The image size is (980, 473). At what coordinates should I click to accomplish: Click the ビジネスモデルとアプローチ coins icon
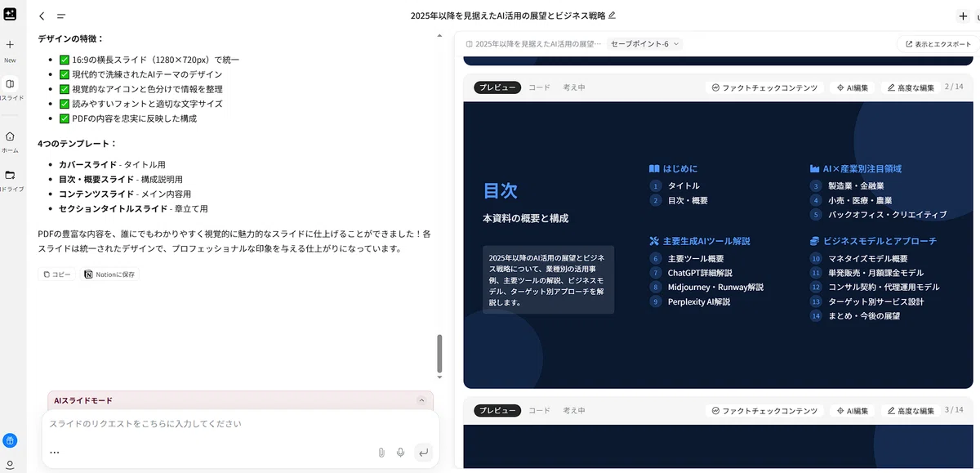(814, 241)
